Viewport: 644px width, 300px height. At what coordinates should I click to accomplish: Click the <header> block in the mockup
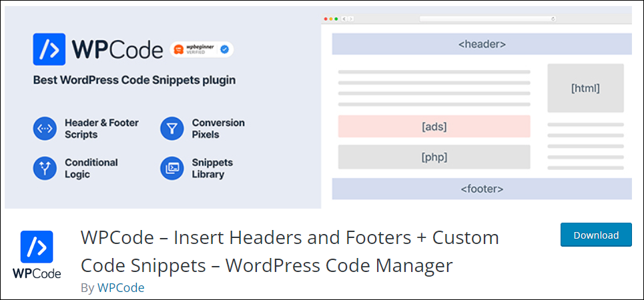click(482, 44)
